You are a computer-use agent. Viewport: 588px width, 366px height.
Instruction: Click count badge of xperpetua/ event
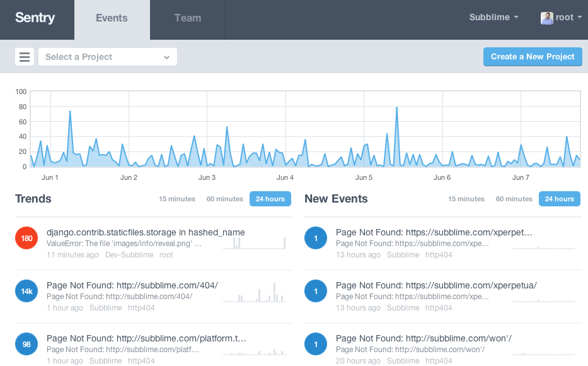click(316, 291)
